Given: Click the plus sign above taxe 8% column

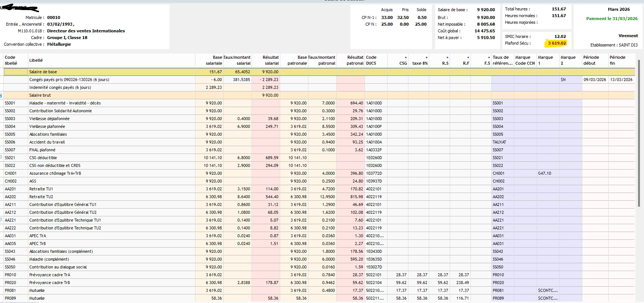Looking at the screenshot, I should click(426, 57).
